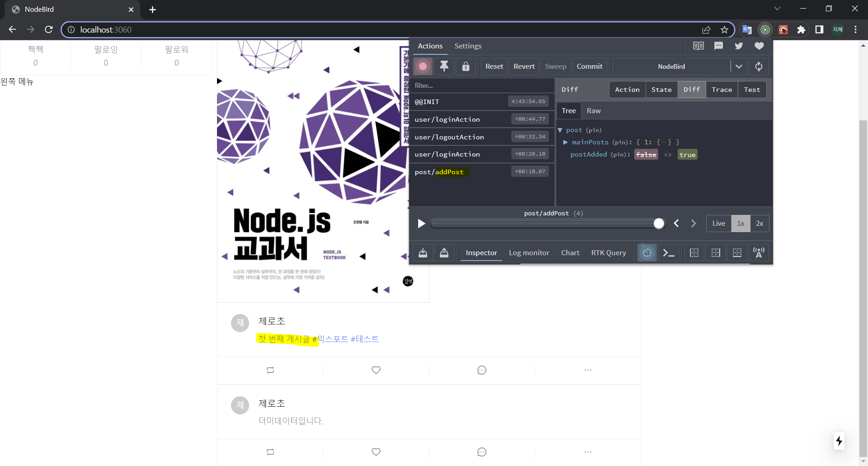
Task: Open more options on 더미데이터입니다 post
Action: pyautogui.click(x=588, y=452)
